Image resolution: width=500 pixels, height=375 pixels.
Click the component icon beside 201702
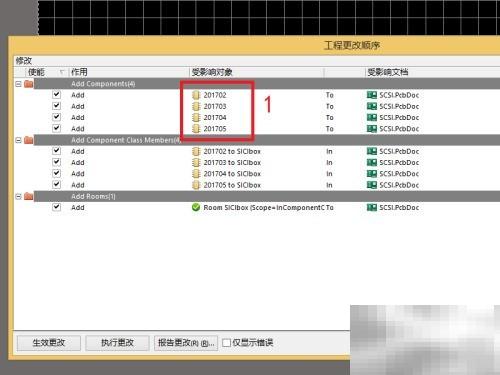click(x=196, y=95)
